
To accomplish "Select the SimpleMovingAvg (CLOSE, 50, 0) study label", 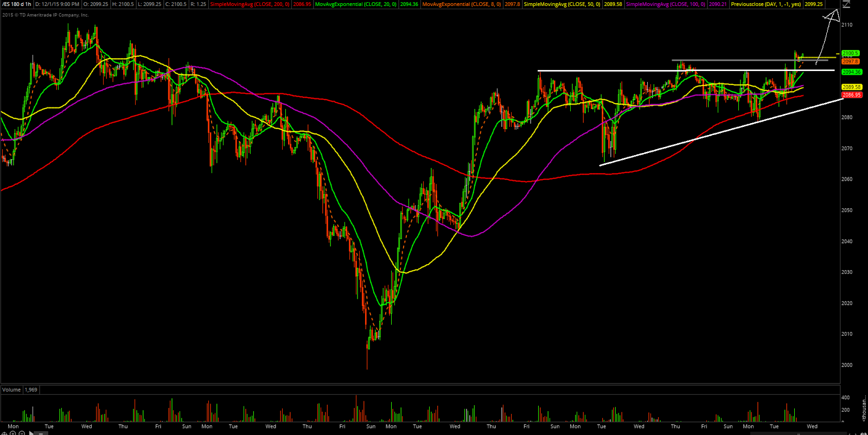I will (x=562, y=4).
